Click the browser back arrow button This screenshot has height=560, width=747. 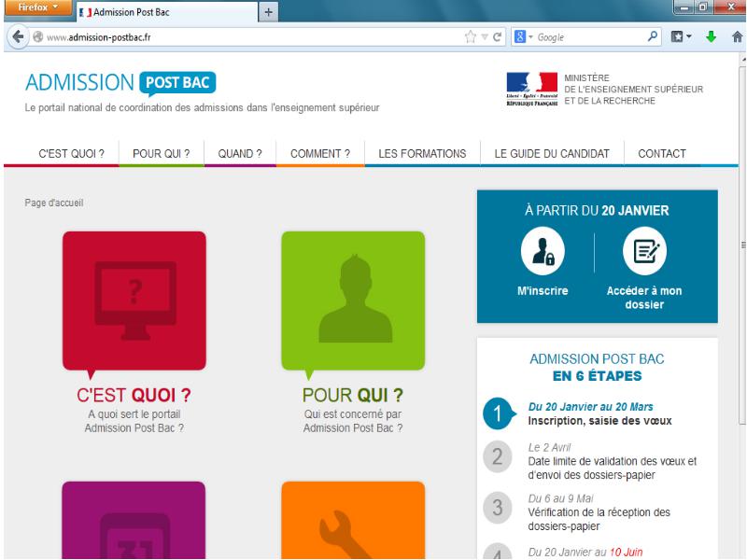click(x=18, y=36)
